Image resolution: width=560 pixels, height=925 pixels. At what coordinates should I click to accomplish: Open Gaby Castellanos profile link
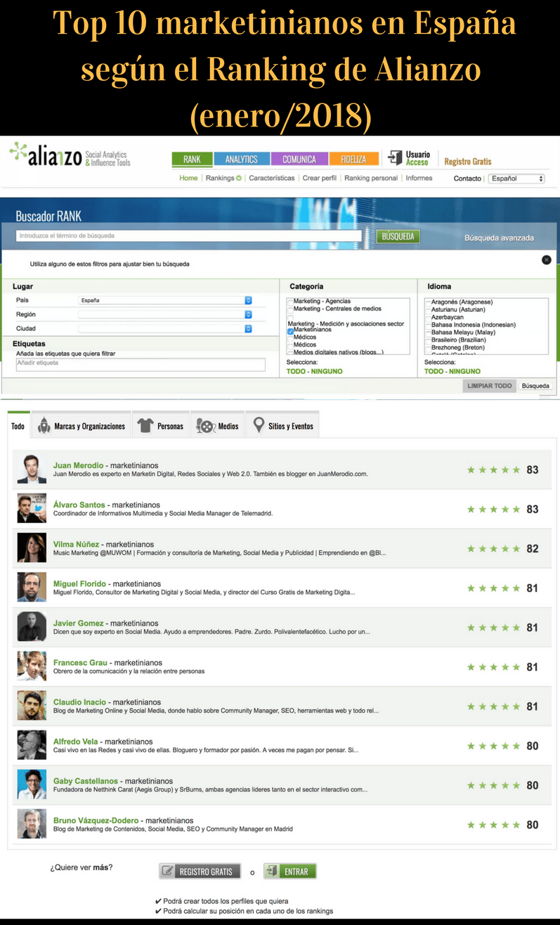point(86,781)
